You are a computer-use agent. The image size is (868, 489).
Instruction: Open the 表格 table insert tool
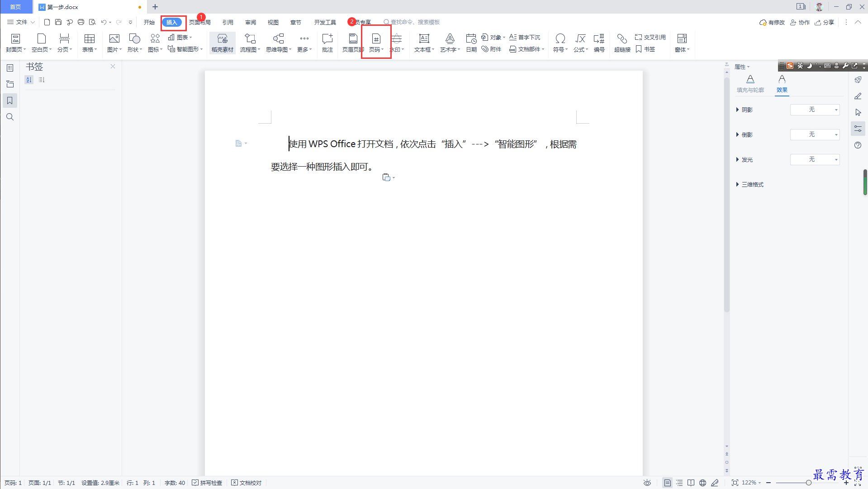tap(90, 43)
